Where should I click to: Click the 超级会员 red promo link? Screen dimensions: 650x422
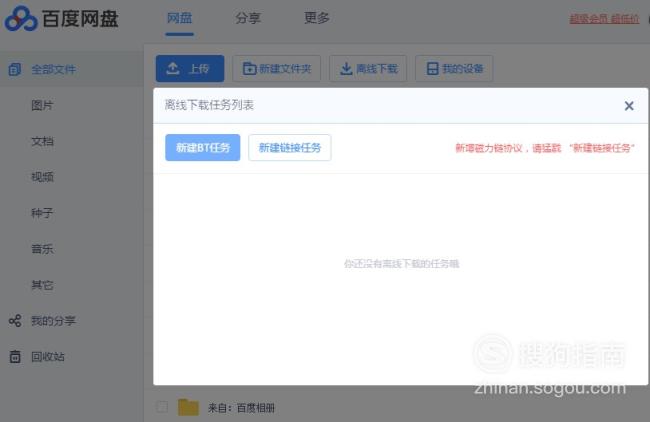(604, 19)
